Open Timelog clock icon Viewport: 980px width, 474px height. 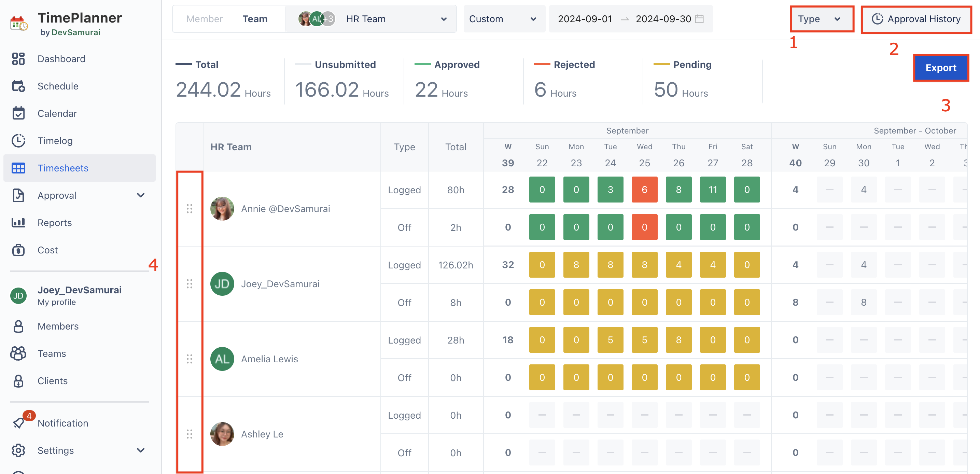pyautogui.click(x=18, y=141)
